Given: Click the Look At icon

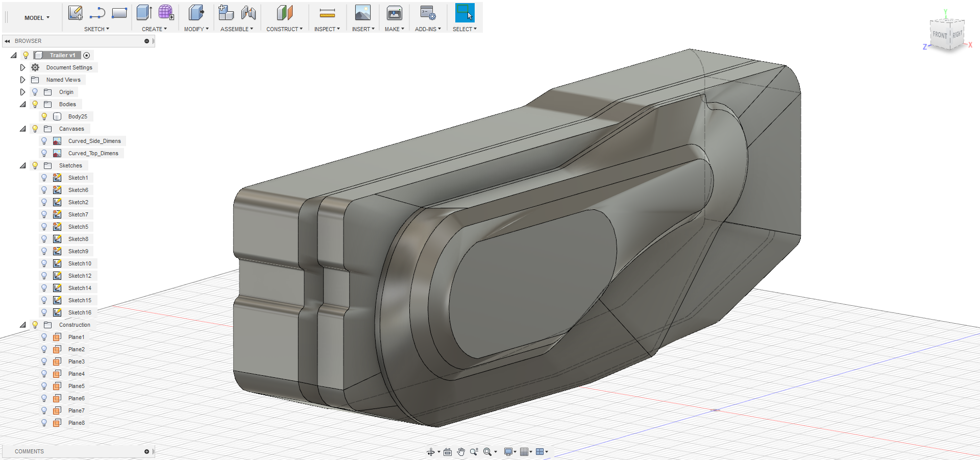Looking at the screenshot, I should [448, 452].
